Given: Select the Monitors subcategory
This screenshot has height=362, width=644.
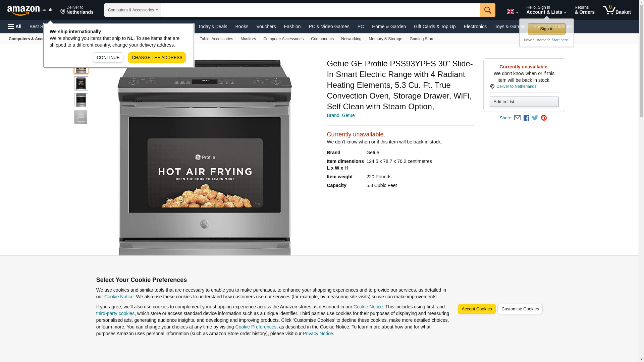Looking at the screenshot, I should [x=248, y=39].
